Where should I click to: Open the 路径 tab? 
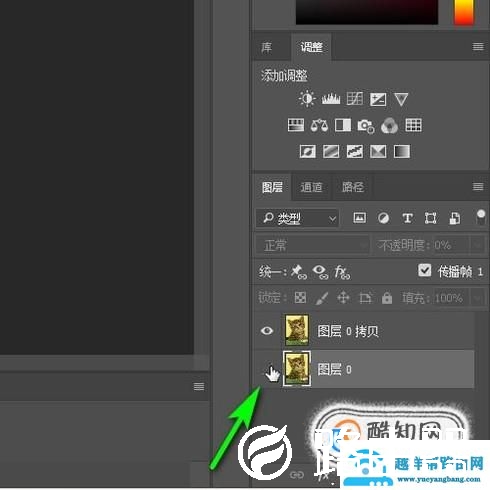click(352, 187)
